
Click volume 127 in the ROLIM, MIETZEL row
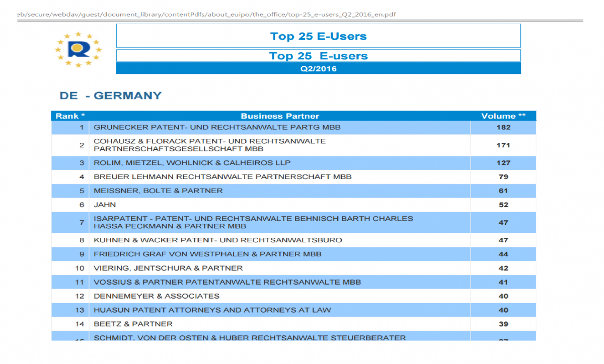(x=503, y=162)
